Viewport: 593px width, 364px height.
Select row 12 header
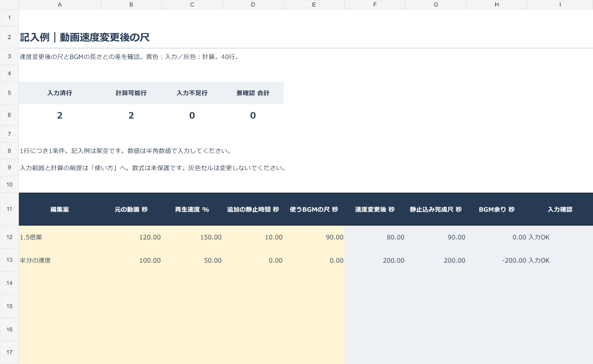click(9, 237)
